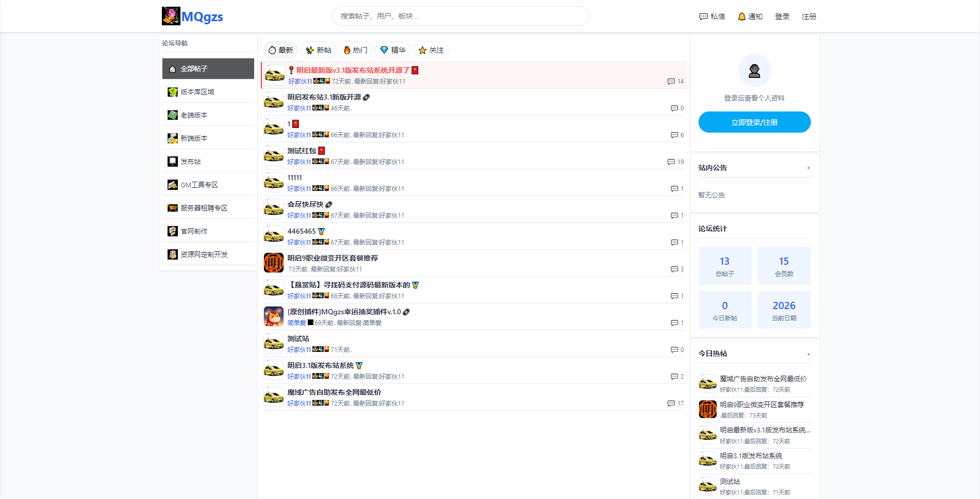Click reply count icon on 测试红包 post
Screen dimensions: 980x499
tap(671, 162)
